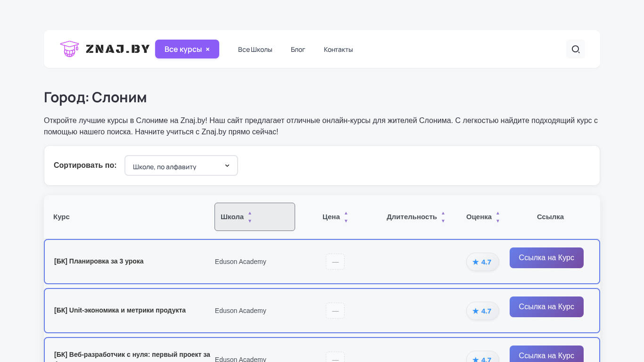Click sort arrows next to Цена header
This screenshot has height=362, width=644.
point(346,217)
